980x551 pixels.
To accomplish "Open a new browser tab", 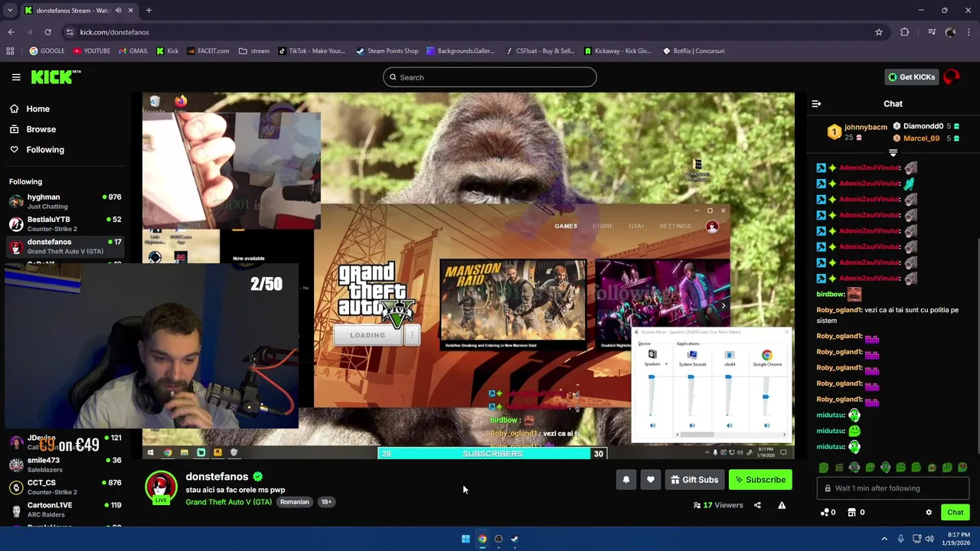I will 149,11.
